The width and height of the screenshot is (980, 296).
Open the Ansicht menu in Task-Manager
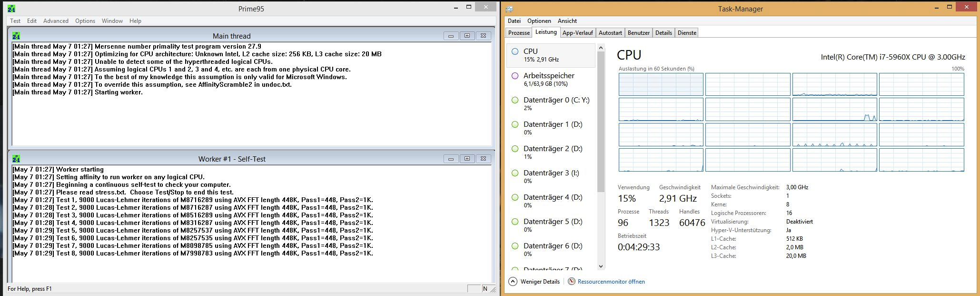tap(567, 21)
